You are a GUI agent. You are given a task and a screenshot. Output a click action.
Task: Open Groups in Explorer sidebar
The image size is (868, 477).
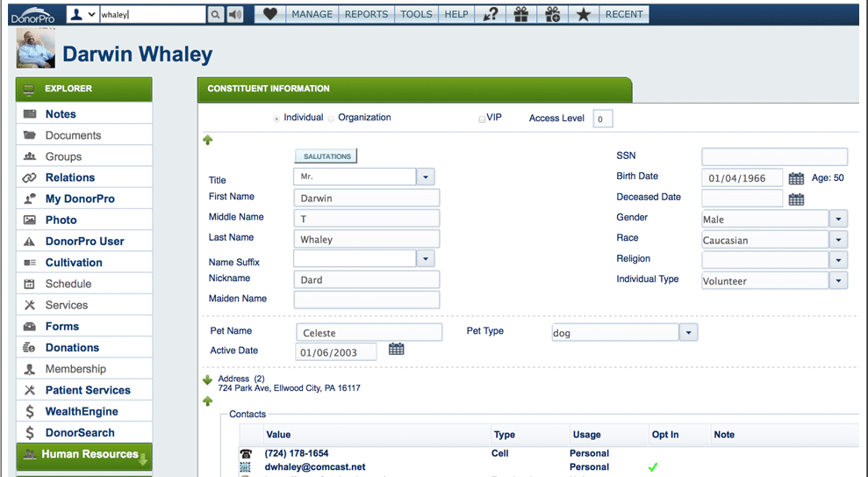click(x=84, y=156)
